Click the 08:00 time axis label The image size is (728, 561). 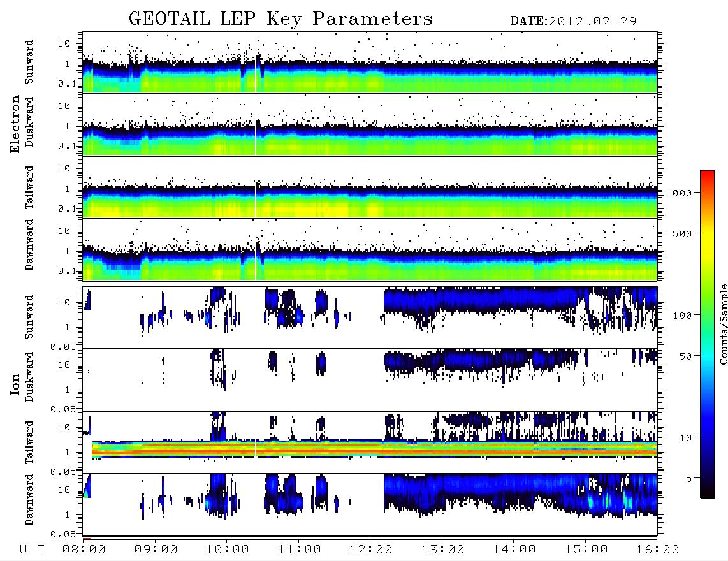84,550
